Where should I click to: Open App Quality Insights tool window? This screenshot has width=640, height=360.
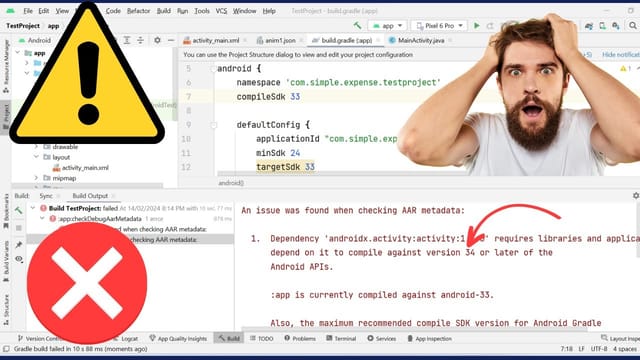pos(178,338)
